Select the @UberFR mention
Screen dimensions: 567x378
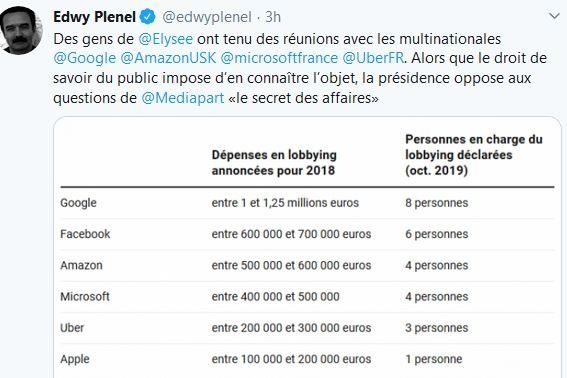tap(373, 58)
